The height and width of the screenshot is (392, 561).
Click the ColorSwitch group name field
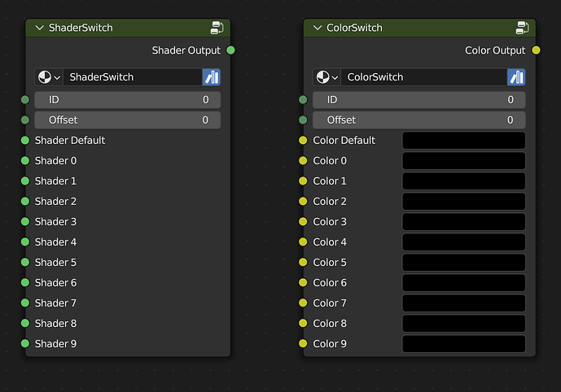tap(424, 77)
